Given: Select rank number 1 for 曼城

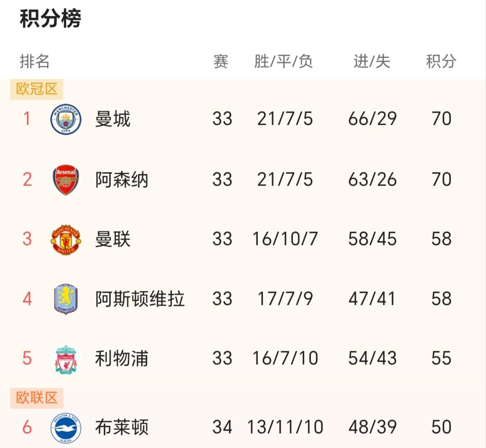Looking at the screenshot, I should pos(26,118).
